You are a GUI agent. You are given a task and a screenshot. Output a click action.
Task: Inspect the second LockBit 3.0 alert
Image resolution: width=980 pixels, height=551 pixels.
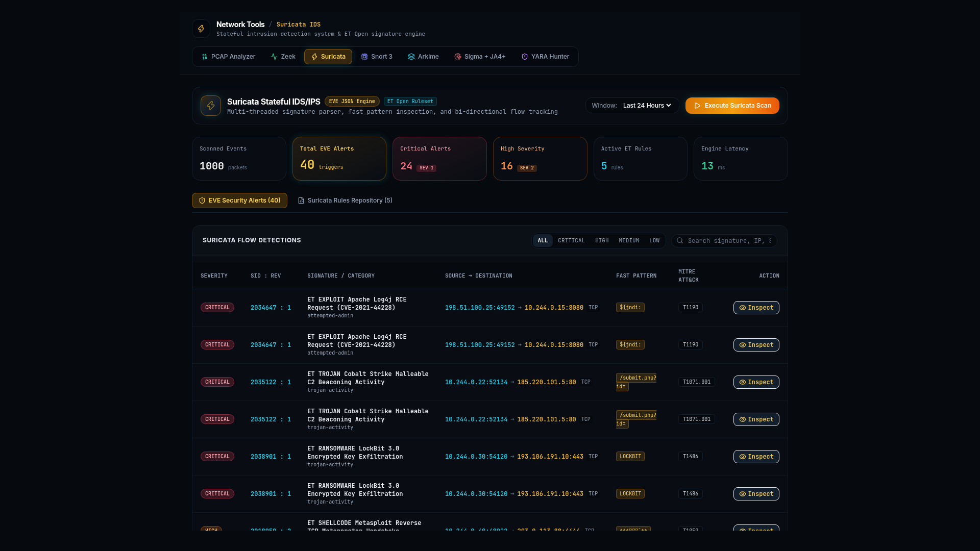pyautogui.click(x=756, y=494)
